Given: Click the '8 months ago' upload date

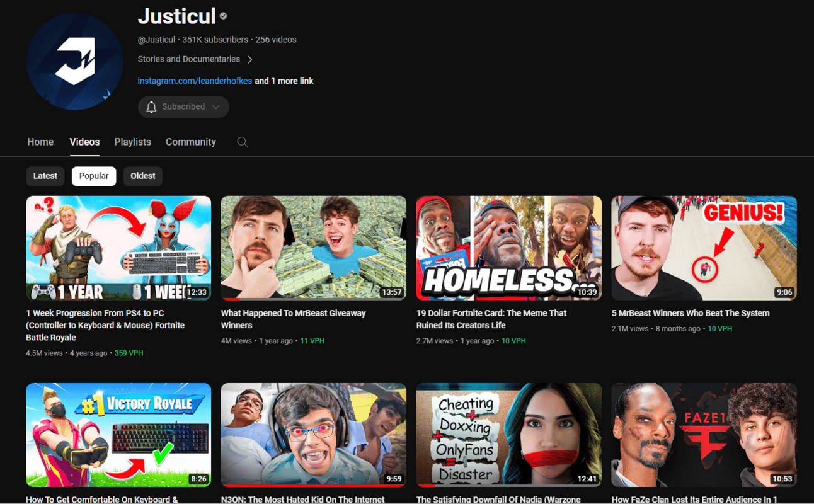Looking at the screenshot, I should click(x=678, y=329).
